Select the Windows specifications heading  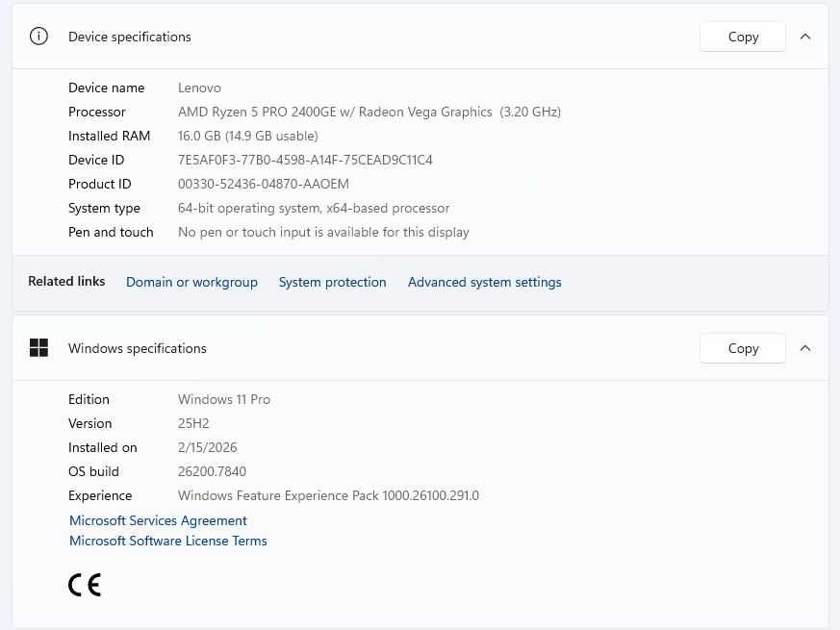coord(138,348)
